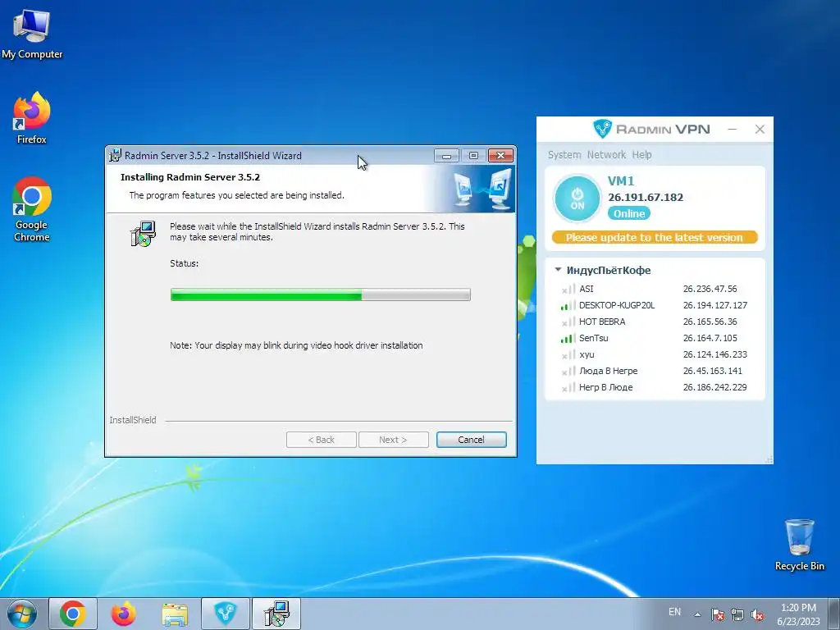Collapse the ИндусПьётКофе network group
Screen dimensions: 840x630
(558, 270)
